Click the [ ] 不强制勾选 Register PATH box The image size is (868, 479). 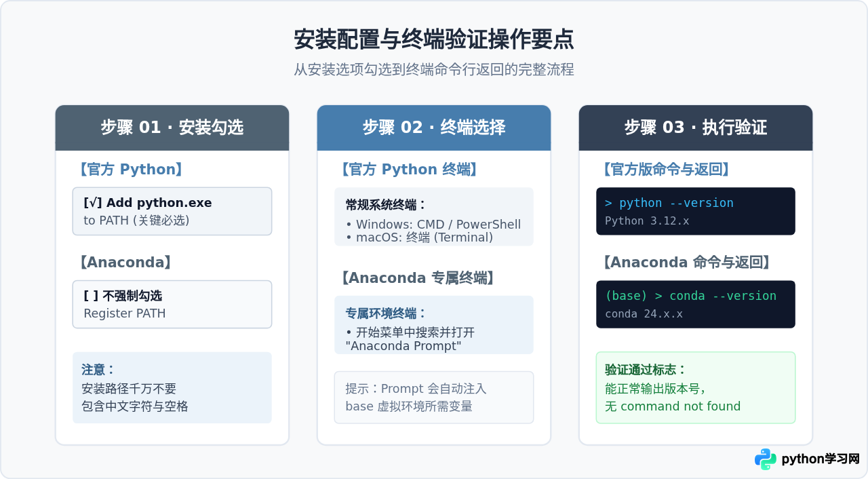click(x=172, y=304)
